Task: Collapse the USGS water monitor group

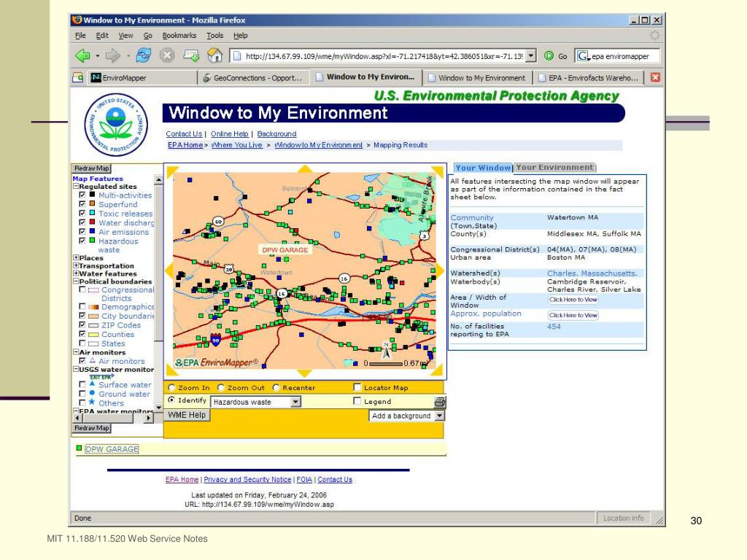Action: click(x=75, y=369)
